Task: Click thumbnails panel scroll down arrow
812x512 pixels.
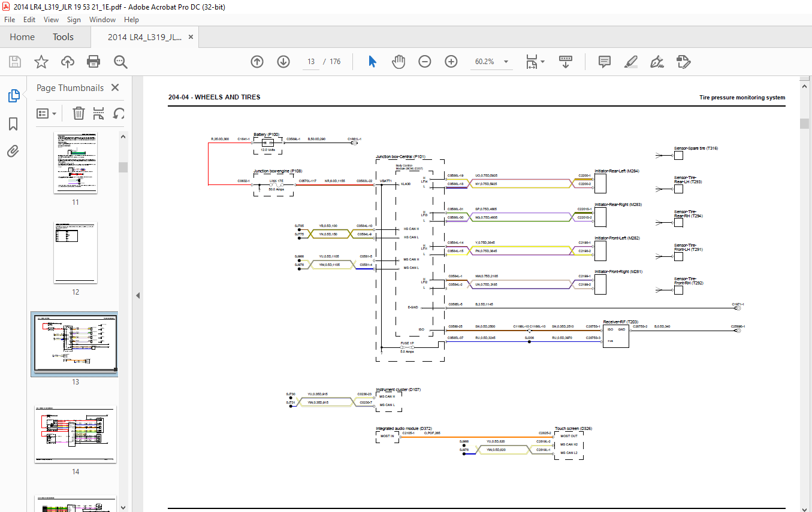Action: coord(123,507)
